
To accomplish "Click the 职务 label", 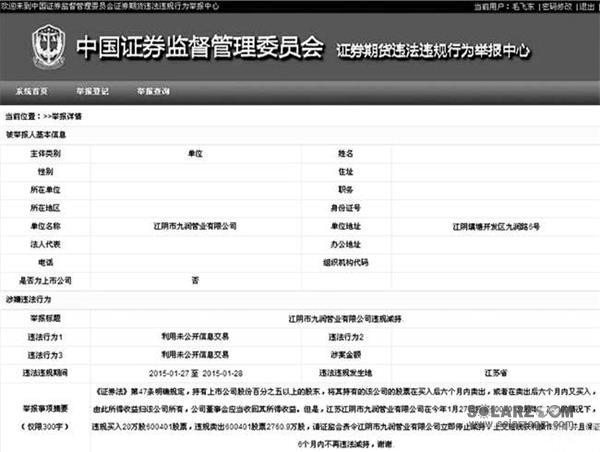I will 346,189.
